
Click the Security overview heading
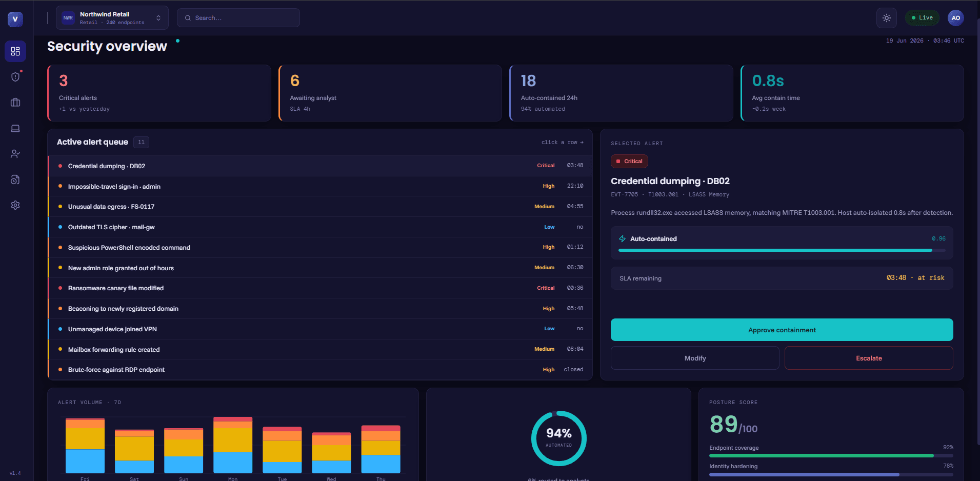[107, 46]
